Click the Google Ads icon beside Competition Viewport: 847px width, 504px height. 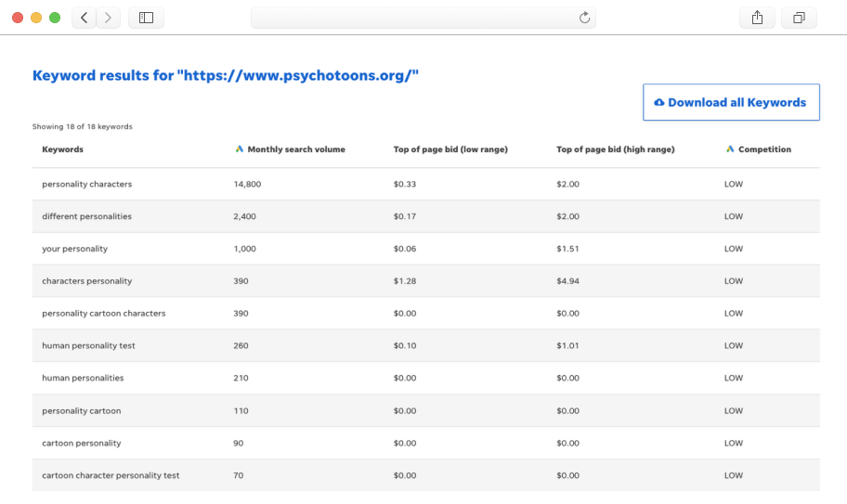(730, 149)
